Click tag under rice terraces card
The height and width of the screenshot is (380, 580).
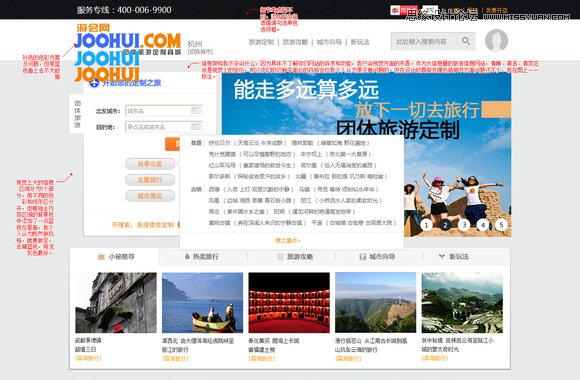click(x=435, y=358)
